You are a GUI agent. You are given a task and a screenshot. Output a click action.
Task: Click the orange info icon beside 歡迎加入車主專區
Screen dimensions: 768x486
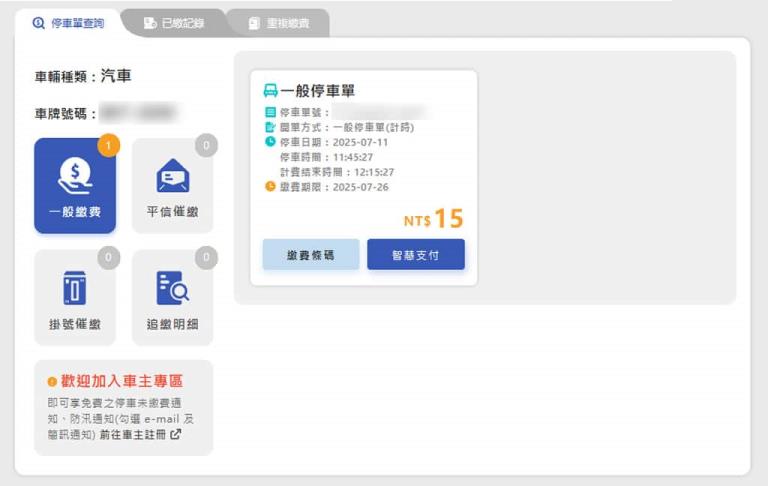[52, 382]
